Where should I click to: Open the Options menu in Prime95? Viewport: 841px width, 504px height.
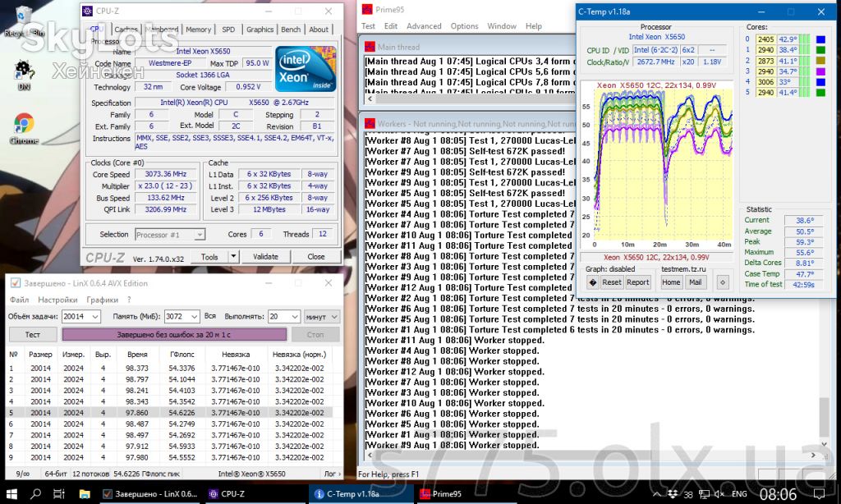[464, 26]
